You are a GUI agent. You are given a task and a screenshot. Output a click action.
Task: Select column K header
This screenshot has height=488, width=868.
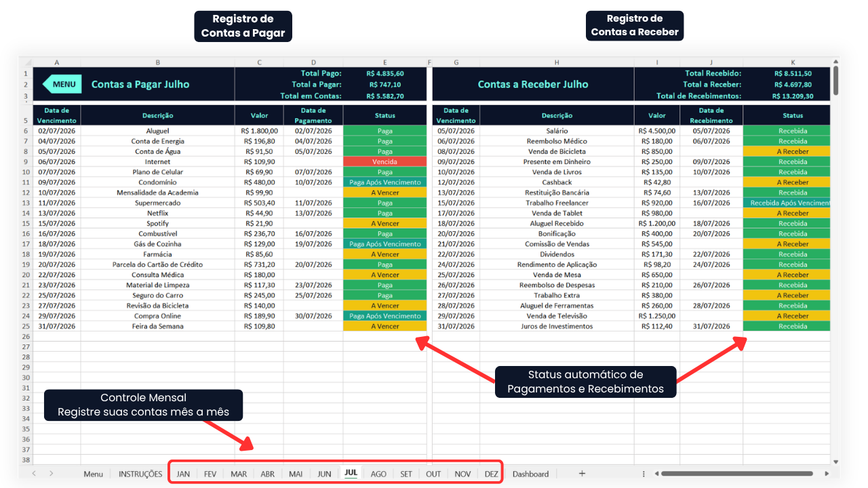coord(793,62)
